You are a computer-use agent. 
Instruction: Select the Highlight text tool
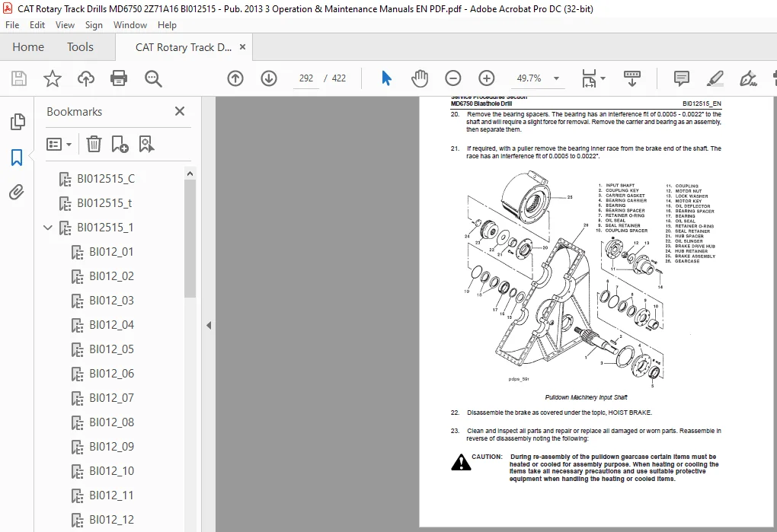pos(715,78)
